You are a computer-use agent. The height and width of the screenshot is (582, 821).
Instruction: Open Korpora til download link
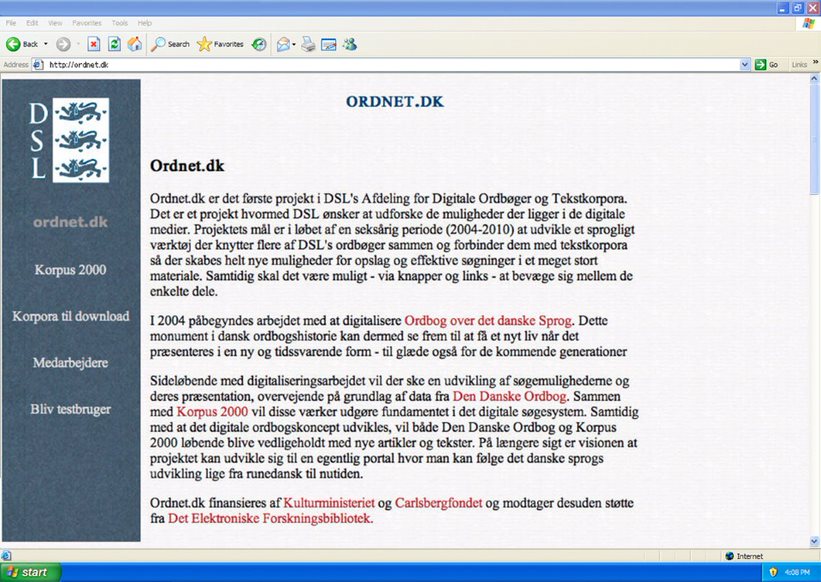pyautogui.click(x=71, y=316)
